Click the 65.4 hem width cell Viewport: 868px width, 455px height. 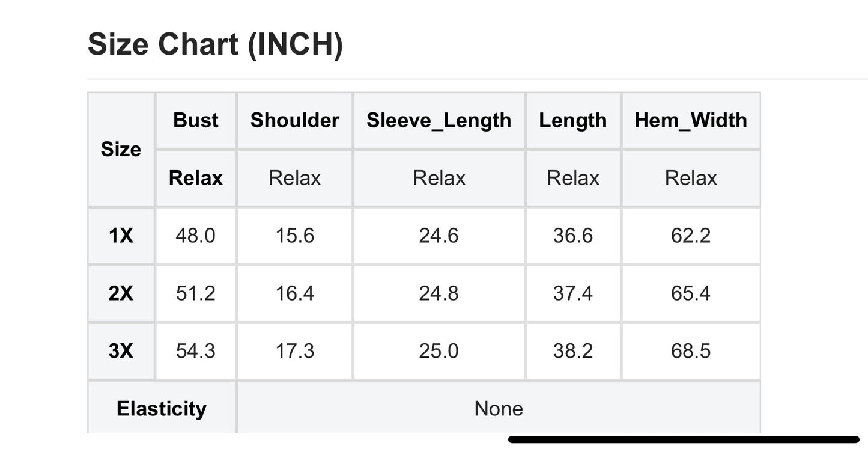[691, 293]
